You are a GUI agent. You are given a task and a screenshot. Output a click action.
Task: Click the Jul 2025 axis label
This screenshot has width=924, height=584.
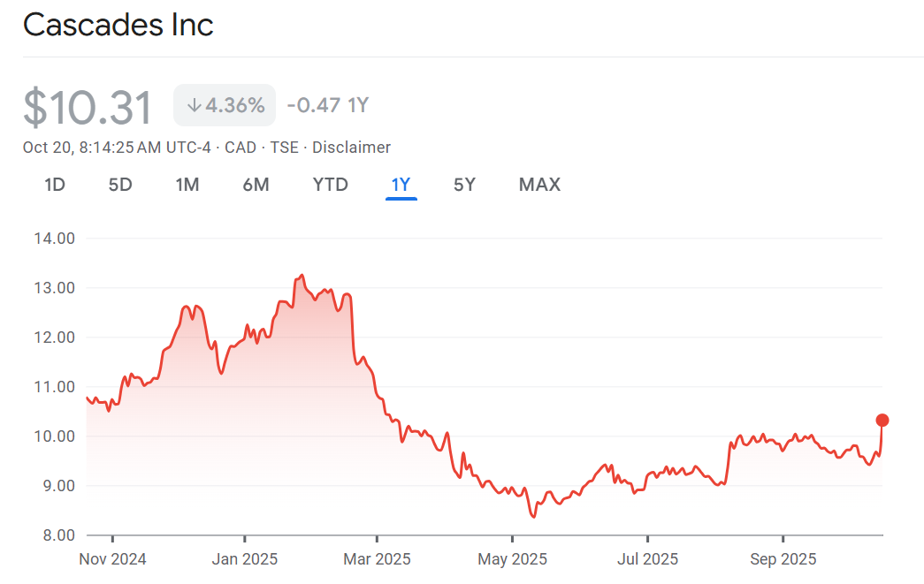647,559
